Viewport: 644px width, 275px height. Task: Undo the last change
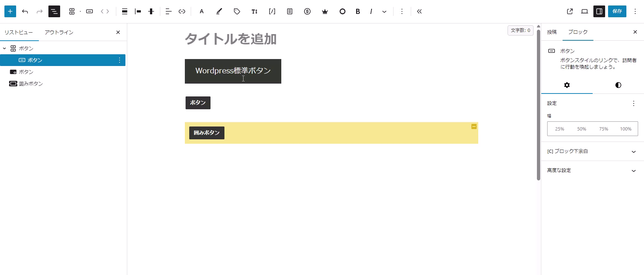[x=25, y=11]
